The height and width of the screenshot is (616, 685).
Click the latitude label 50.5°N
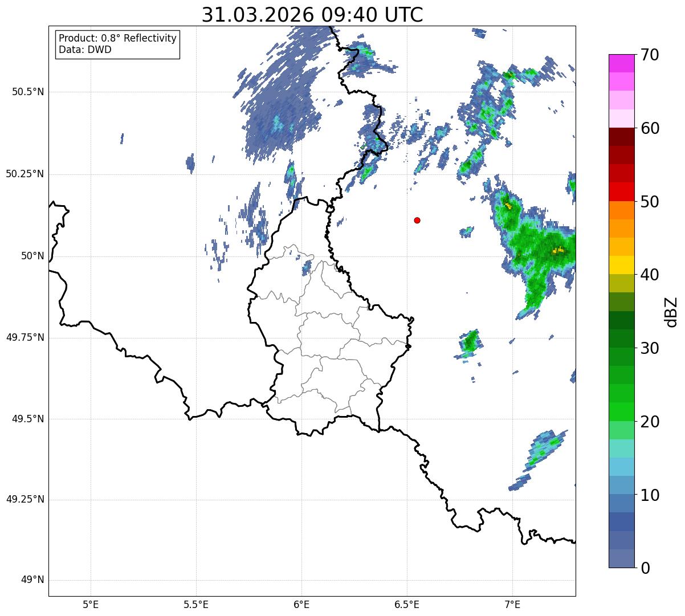(28, 92)
